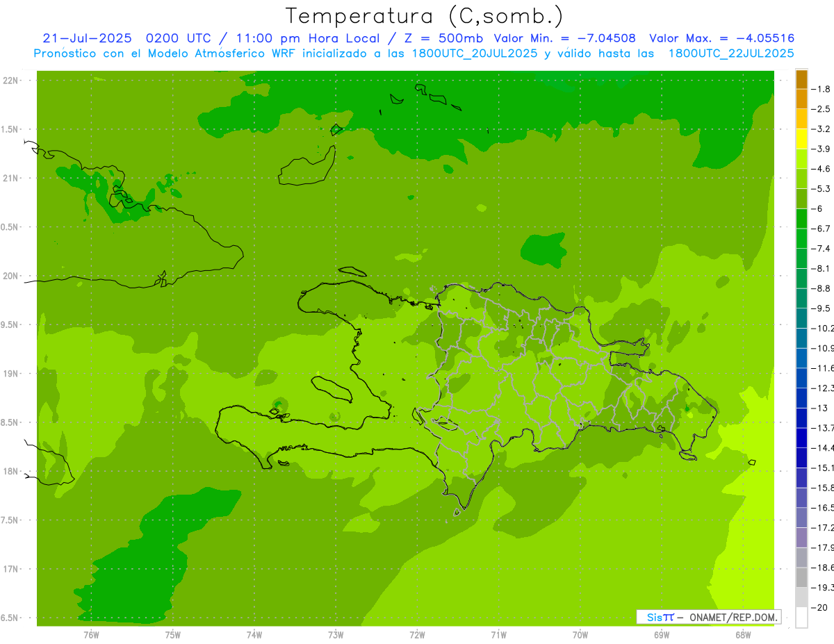This screenshot has height=644, width=834.
Task: Click the '-8.8' colorbar value
Action: tap(822, 288)
